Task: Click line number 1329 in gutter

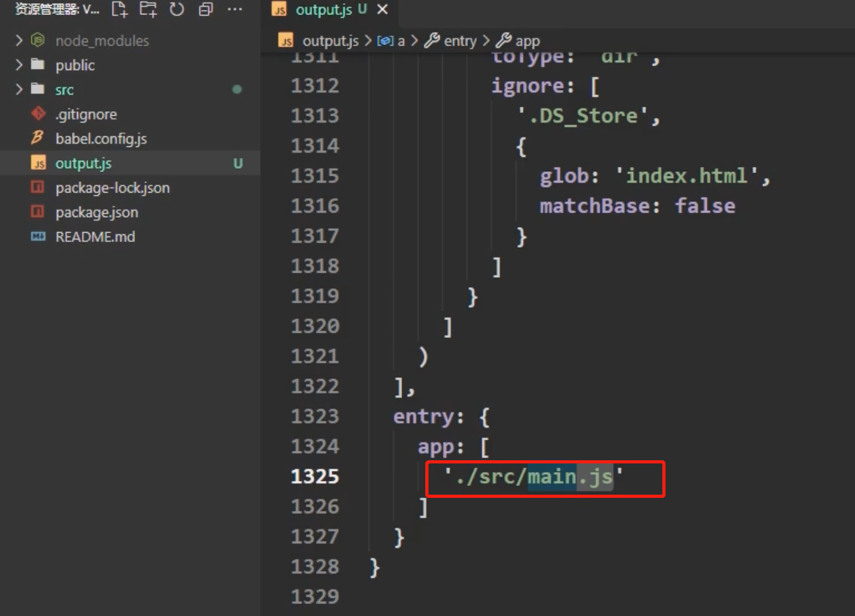Action: pos(315,597)
